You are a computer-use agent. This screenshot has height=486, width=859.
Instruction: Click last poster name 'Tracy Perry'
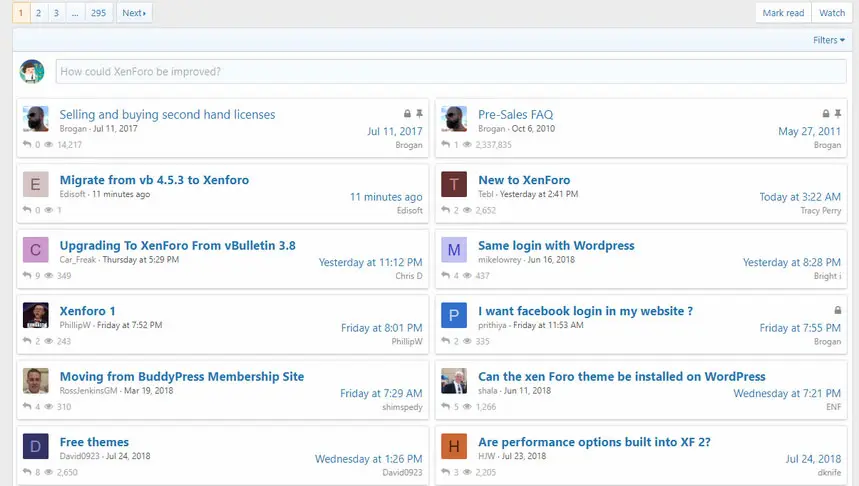(820, 210)
